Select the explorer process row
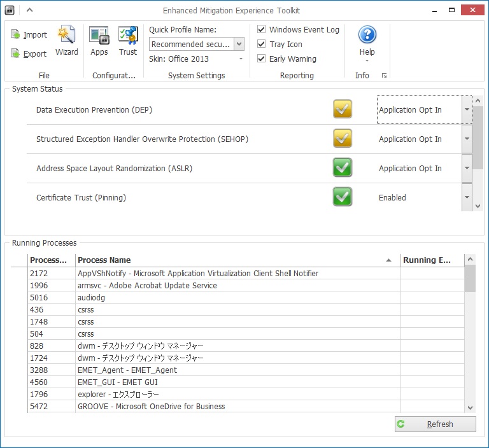489x448 pixels. 246,395
